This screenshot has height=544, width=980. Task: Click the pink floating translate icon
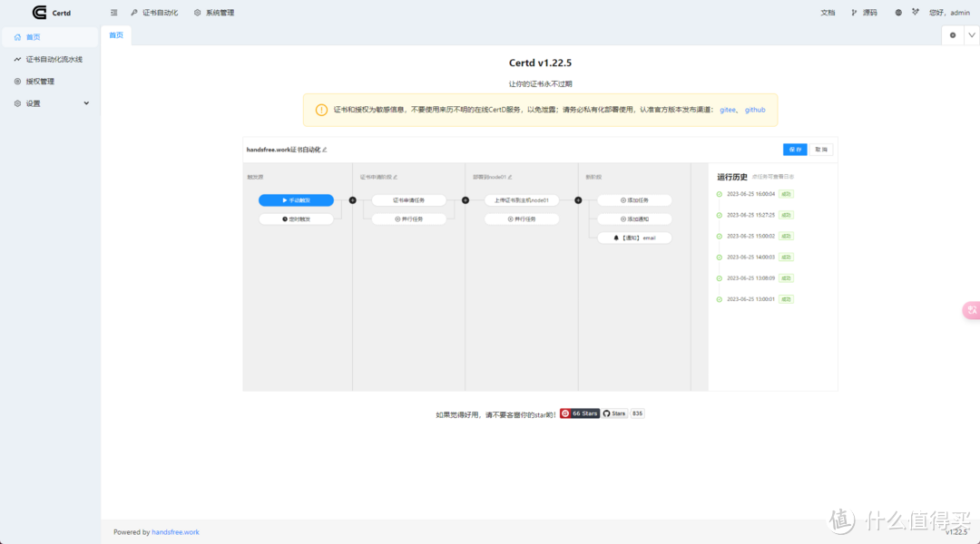(971, 310)
